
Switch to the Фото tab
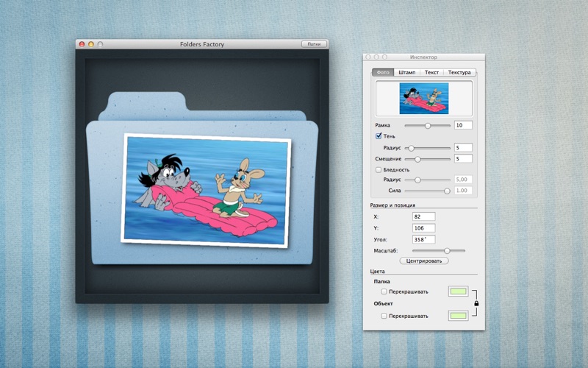[383, 72]
